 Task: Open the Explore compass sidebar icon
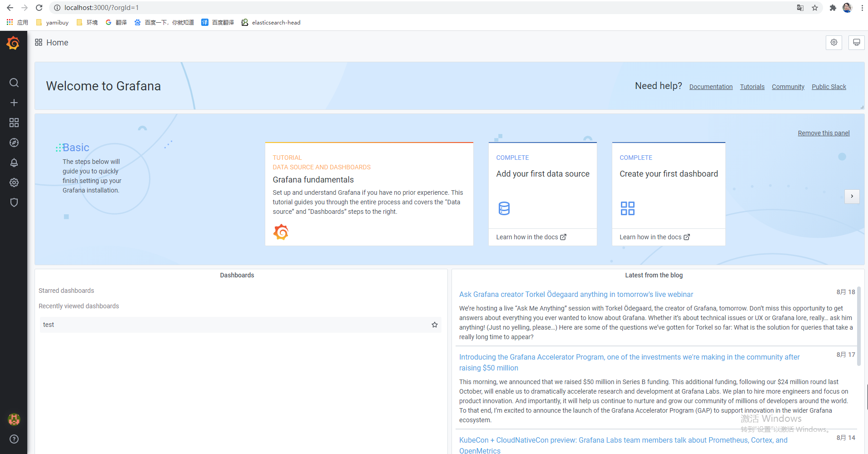[14, 143]
